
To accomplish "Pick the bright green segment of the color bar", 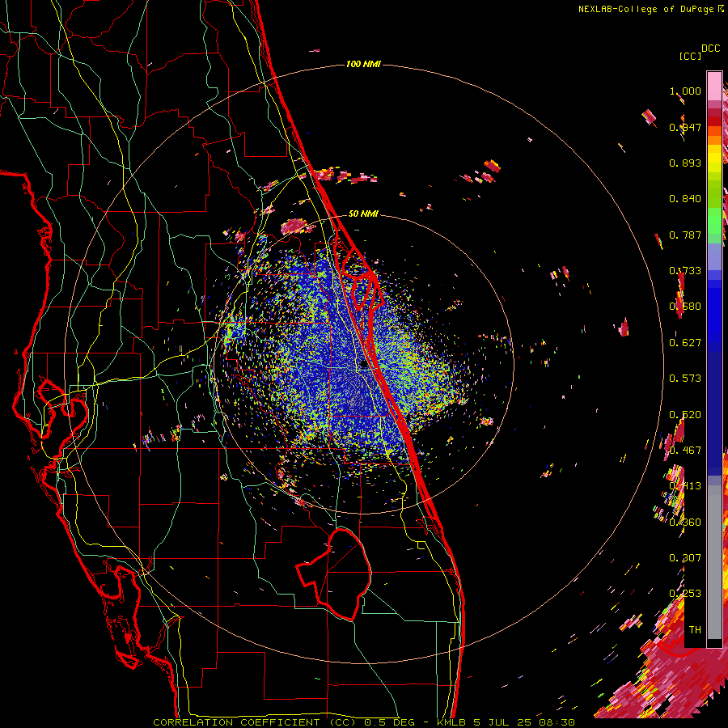I will (714, 221).
